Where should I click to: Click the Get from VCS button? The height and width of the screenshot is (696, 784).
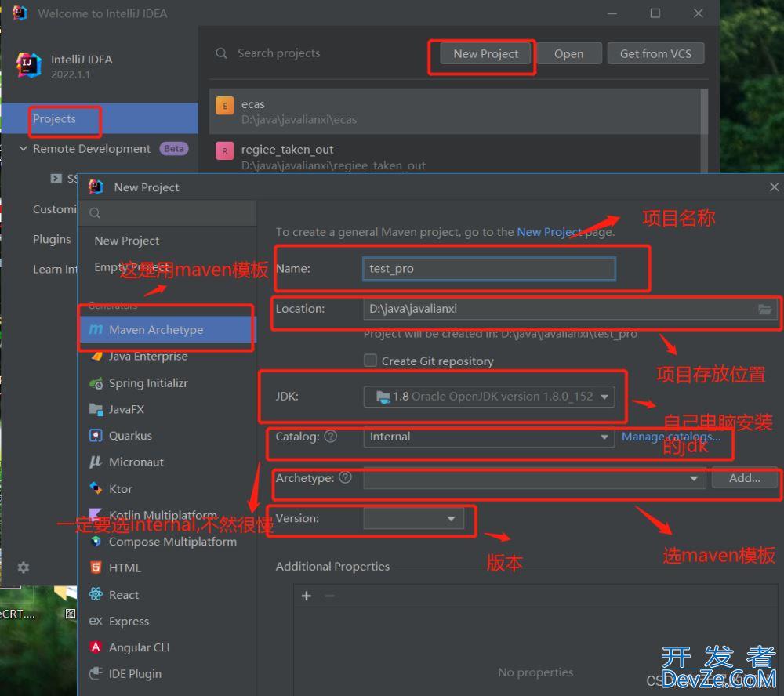point(655,53)
